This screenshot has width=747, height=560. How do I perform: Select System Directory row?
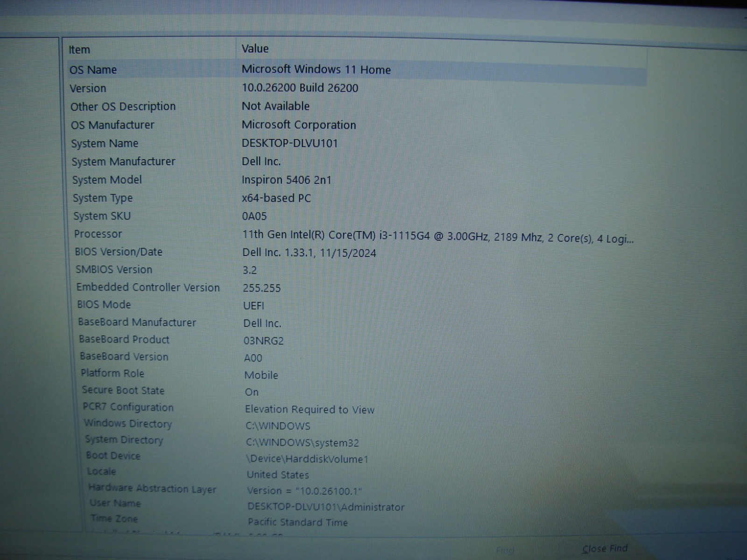[x=124, y=440]
